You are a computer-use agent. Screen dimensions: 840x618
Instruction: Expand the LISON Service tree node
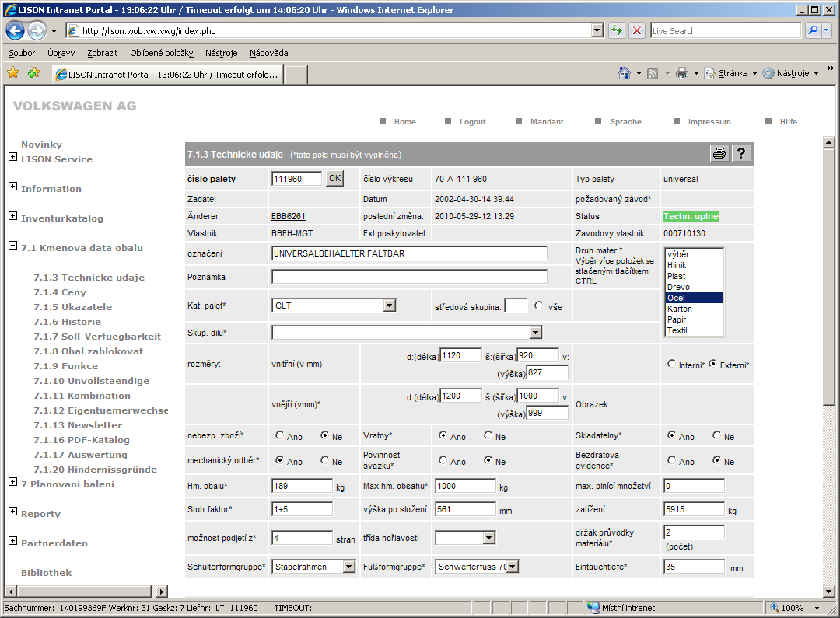pos(13,157)
